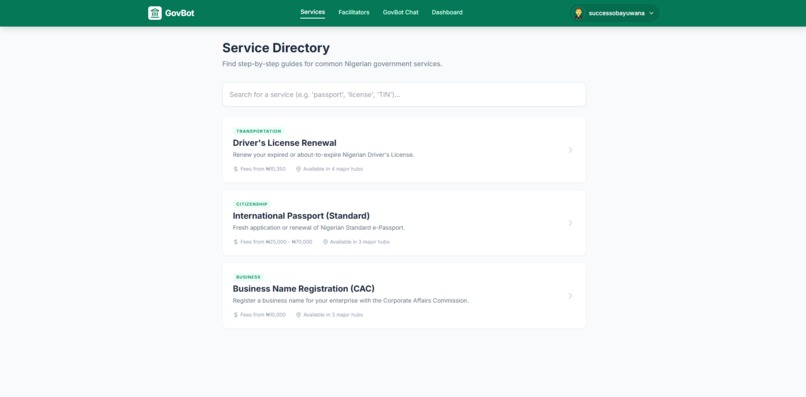806x397 pixels.
Task: Open the Business Name Registration (CAC) title
Action: 303,289
